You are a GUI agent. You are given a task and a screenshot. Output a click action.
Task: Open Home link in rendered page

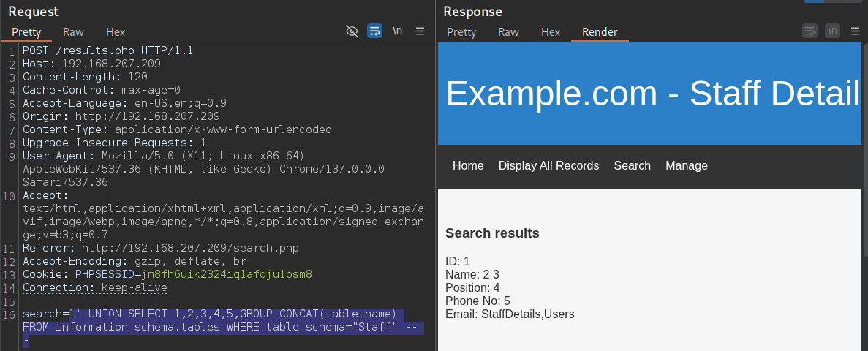468,165
